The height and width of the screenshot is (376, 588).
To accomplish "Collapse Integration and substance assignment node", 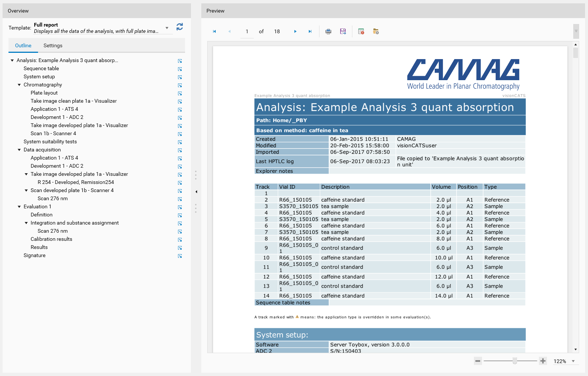I will click(x=26, y=223).
